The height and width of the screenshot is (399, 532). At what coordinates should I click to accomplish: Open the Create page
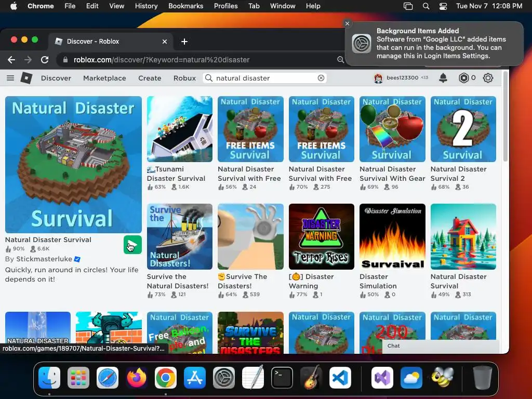click(150, 78)
